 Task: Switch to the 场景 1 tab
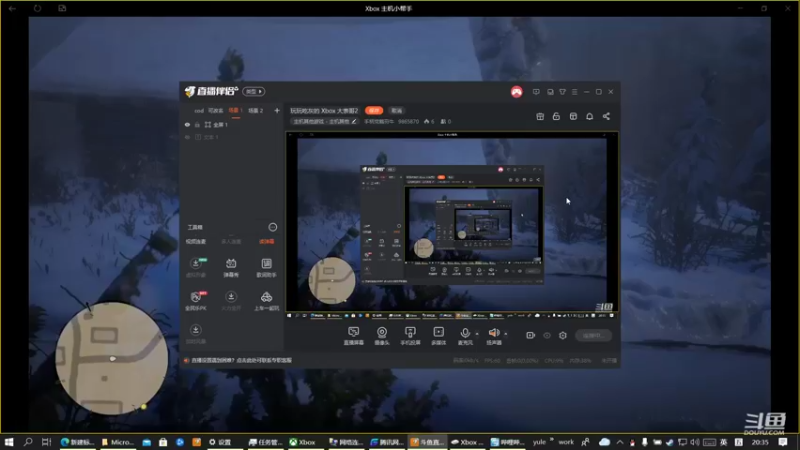click(x=235, y=110)
